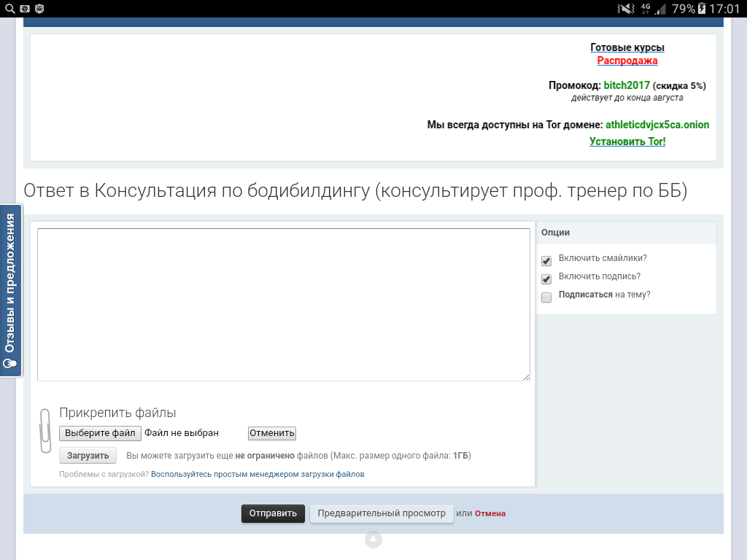Click the Отменить button for file
Image resolution: width=747 pixels, height=560 pixels.
pos(271,433)
